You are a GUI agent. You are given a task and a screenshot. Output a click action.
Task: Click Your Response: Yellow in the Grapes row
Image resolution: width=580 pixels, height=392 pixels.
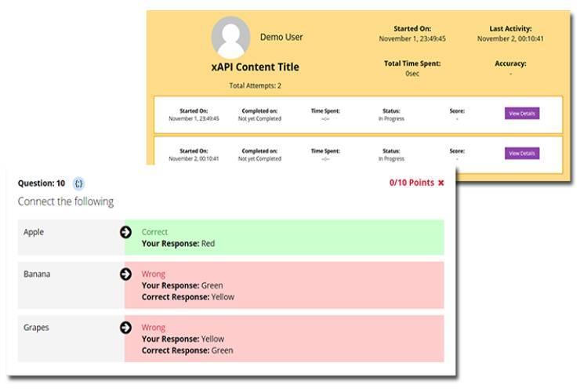183,339
